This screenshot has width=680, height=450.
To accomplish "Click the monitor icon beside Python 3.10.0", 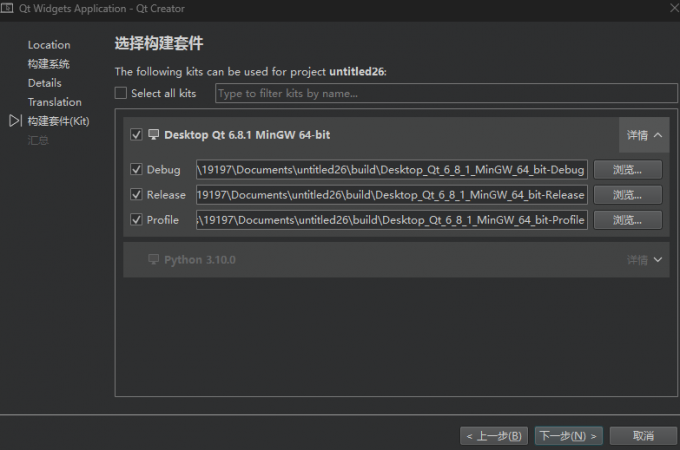I will (153, 260).
